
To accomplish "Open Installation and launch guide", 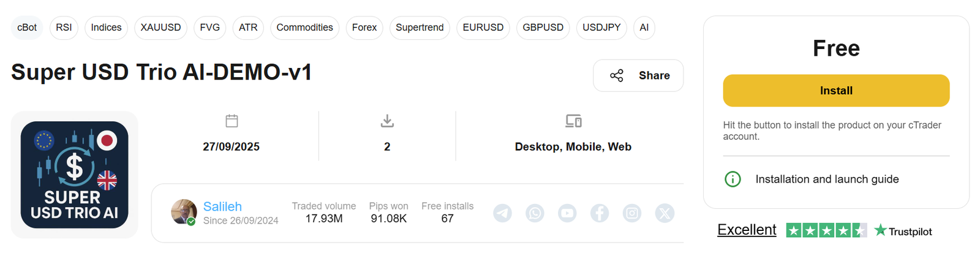I will (827, 179).
